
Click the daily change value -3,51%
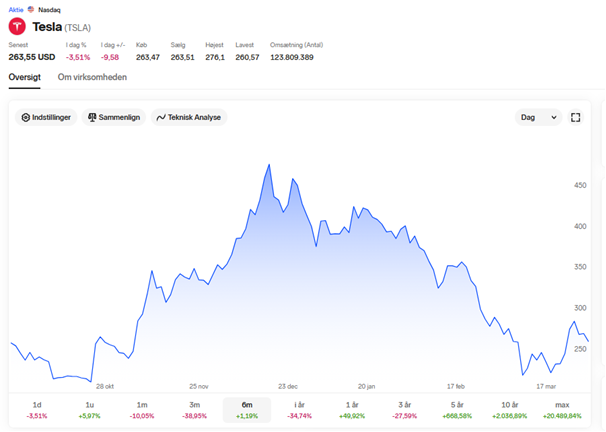pyautogui.click(x=78, y=57)
